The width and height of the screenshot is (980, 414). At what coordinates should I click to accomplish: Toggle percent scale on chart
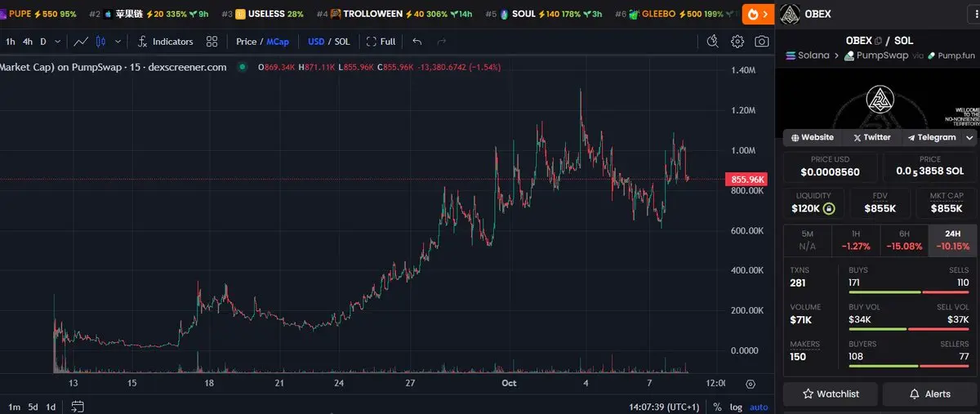point(717,406)
